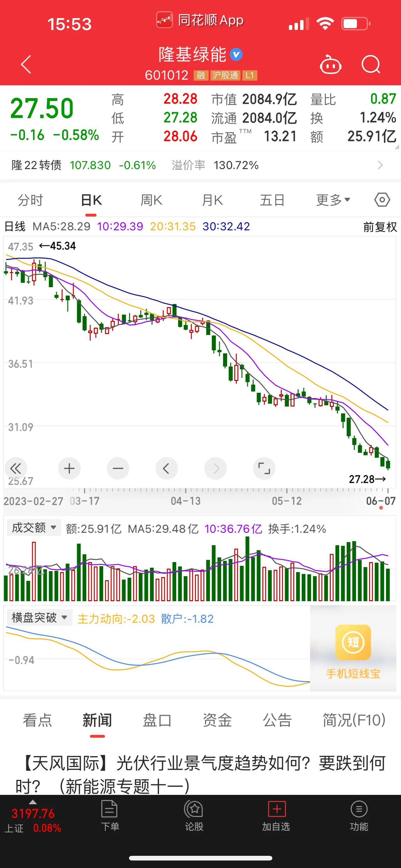Open 天风国际 光伏行业 news article

pos(200,775)
